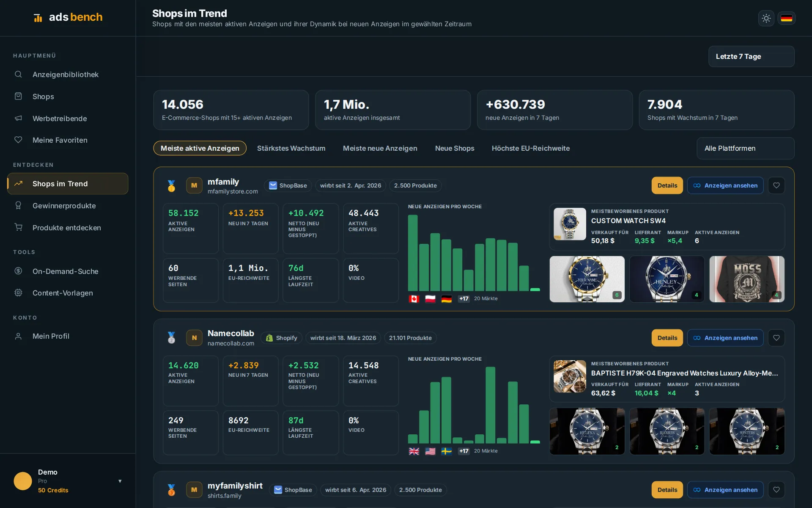812x508 pixels.
Task: Expand the Demo account menu arrow
Action: pyautogui.click(x=120, y=481)
